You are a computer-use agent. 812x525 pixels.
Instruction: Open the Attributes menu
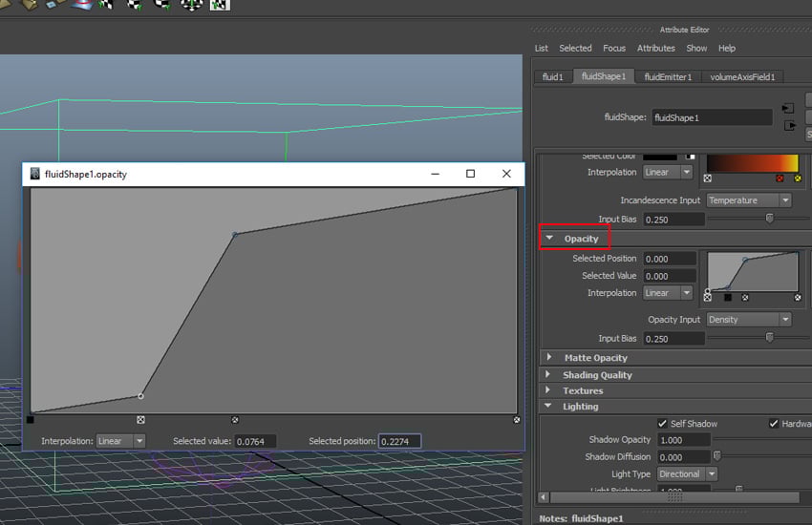655,48
